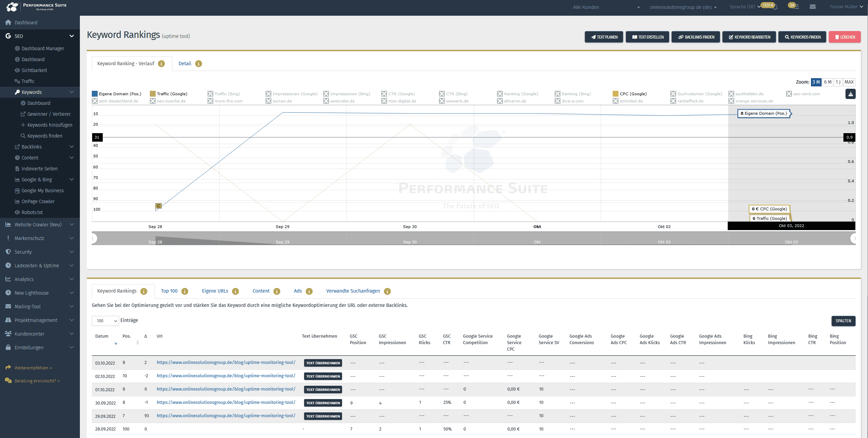Enable Traffic (Bing) chart series
868x438 pixels.
[224, 94]
